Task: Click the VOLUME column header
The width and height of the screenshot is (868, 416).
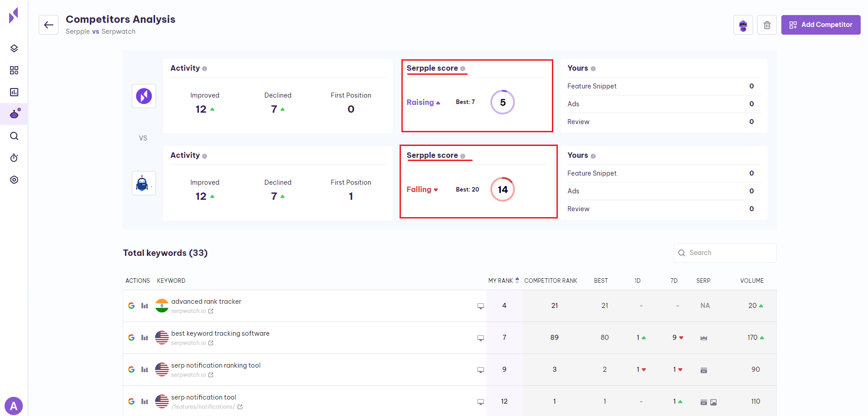Action: tap(752, 281)
